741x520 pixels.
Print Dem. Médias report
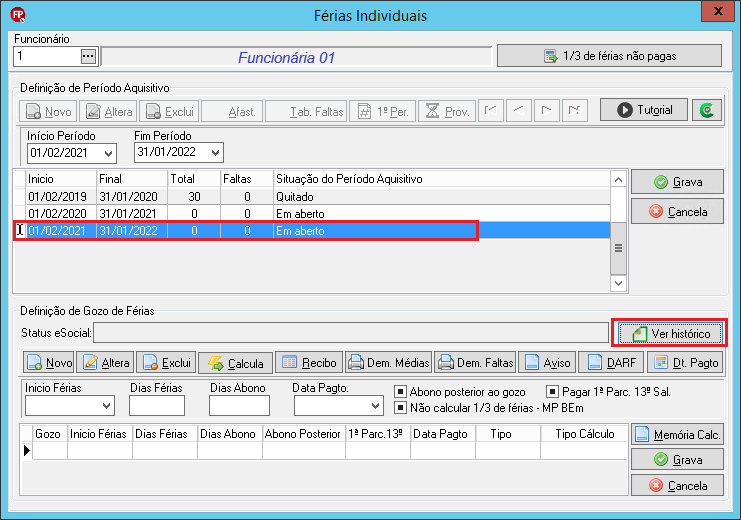(x=388, y=363)
